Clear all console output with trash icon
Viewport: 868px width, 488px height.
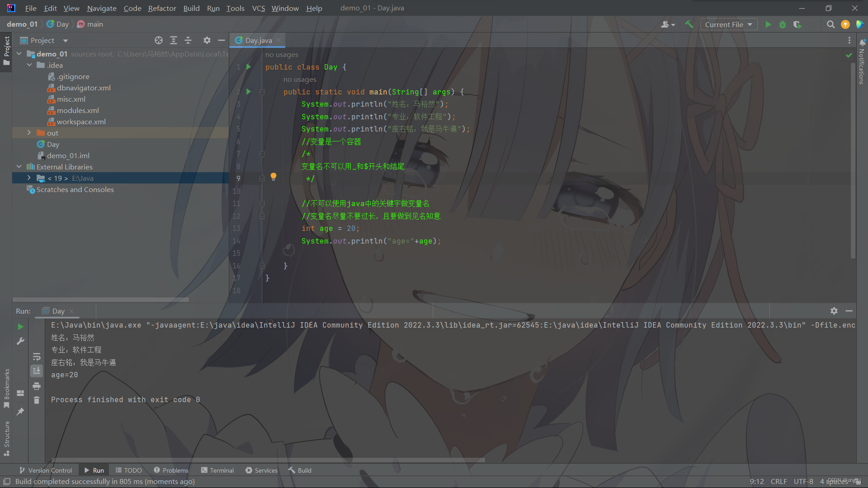37,400
